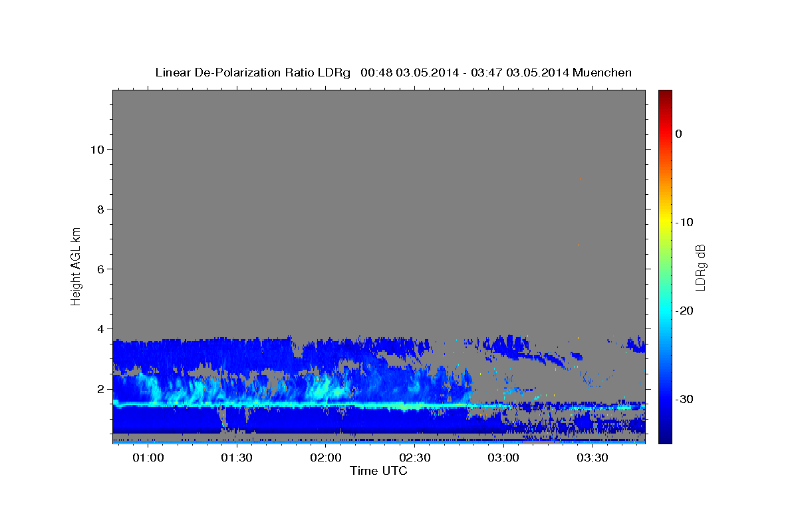798x532 pixels.
Task: Click the '02:00' time tick label
Action: pos(326,458)
